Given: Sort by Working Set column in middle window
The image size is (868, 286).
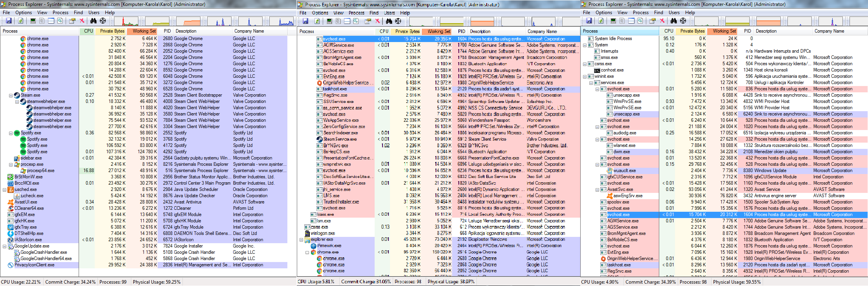Looking at the screenshot, I should pos(437,31).
